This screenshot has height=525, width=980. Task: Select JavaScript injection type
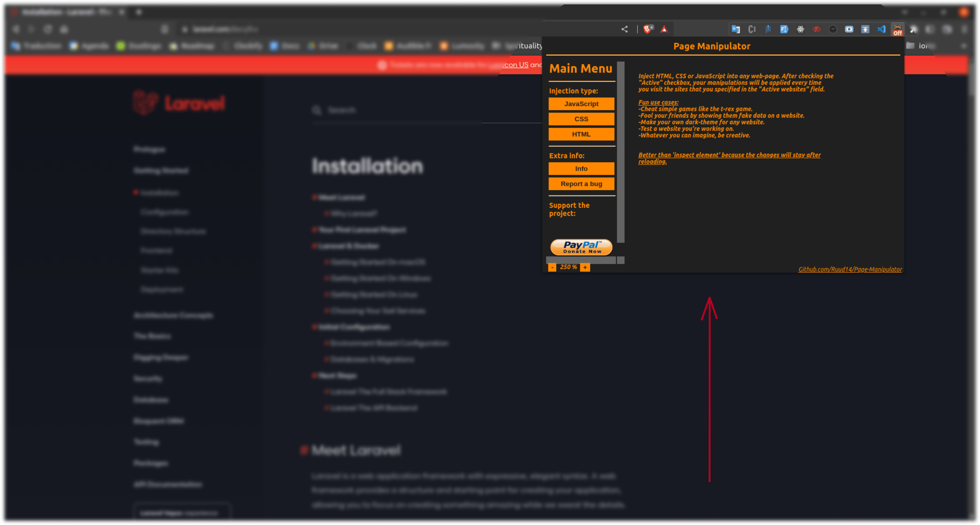coord(581,104)
